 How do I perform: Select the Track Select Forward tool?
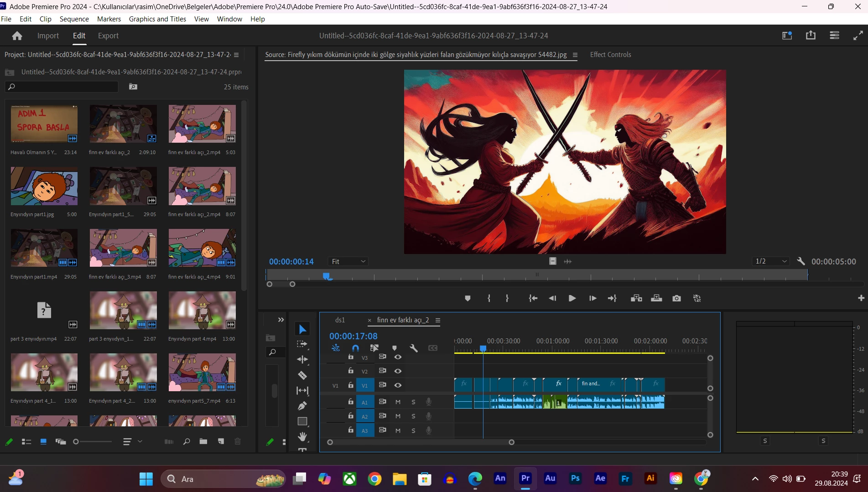pyautogui.click(x=302, y=344)
